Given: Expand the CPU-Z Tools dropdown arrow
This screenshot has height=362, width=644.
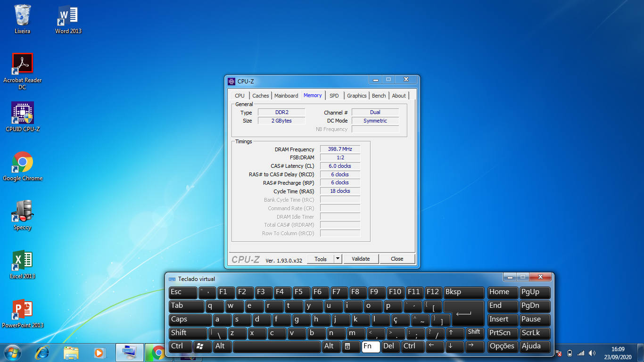Looking at the screenshot, I should pos(338,259).
